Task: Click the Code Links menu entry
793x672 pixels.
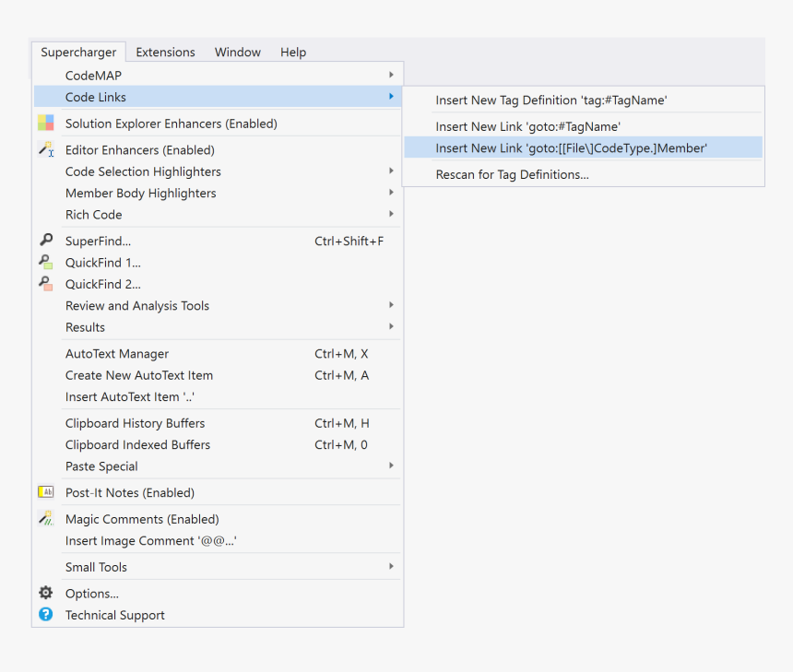Action: [218, 97]
